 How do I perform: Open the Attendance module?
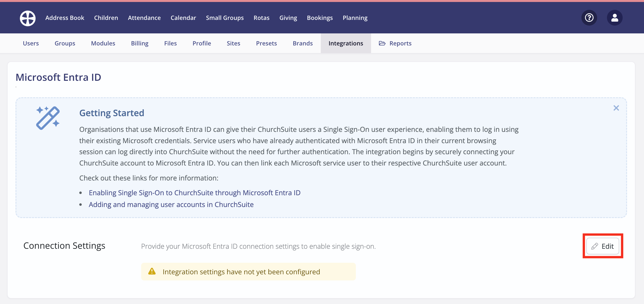[144, 18]
